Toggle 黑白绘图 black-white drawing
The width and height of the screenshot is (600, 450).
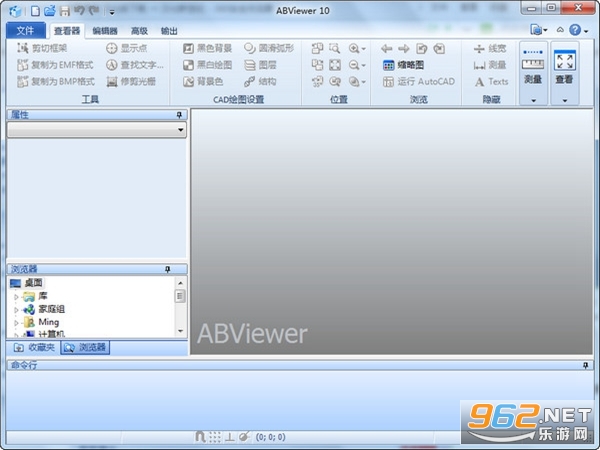(x=207, y=65)
